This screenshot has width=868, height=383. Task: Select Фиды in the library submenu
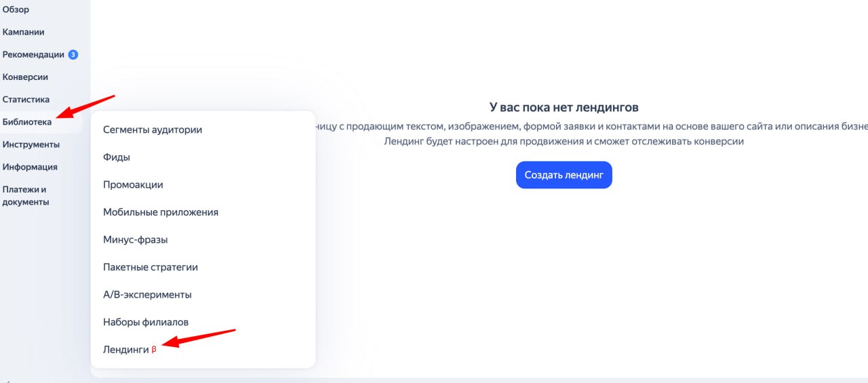pyautogui.click(x=117, y=157)
